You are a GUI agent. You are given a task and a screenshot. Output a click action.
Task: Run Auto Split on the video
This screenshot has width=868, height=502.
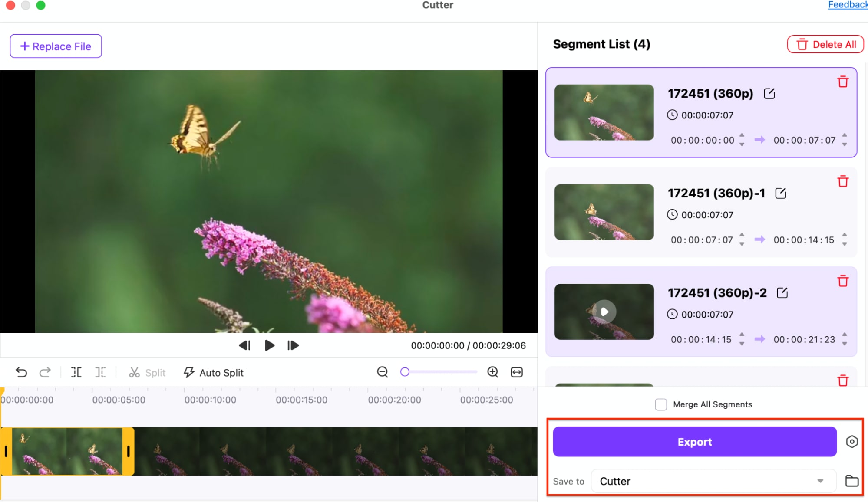pos(214,372)
